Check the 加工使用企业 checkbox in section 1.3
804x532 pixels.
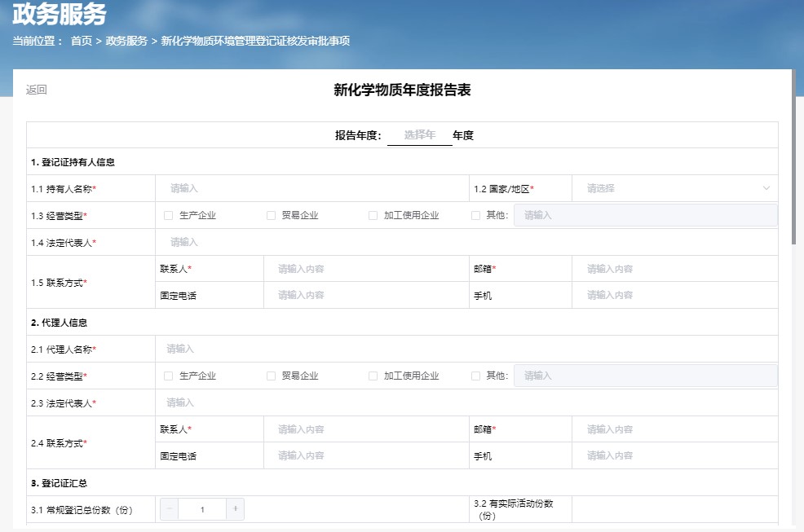coord(373,215)
